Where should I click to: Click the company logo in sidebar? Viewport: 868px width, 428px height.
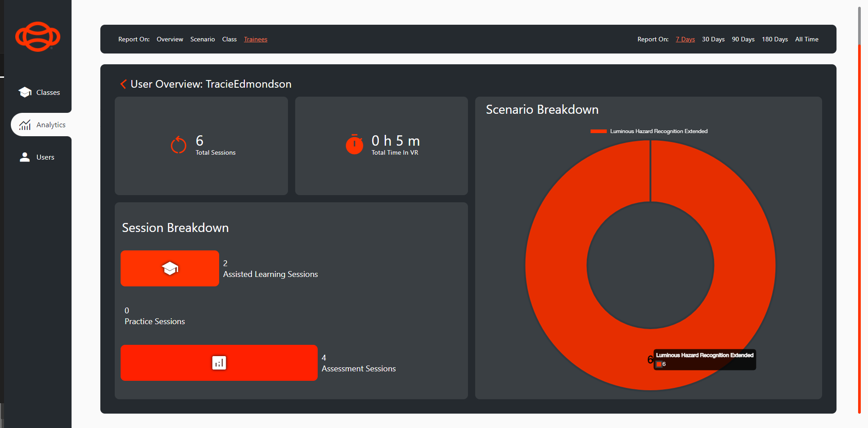[38, 36]
